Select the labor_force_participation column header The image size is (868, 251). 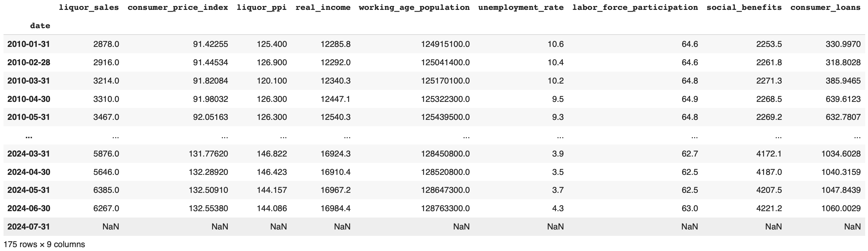[635, 7]
